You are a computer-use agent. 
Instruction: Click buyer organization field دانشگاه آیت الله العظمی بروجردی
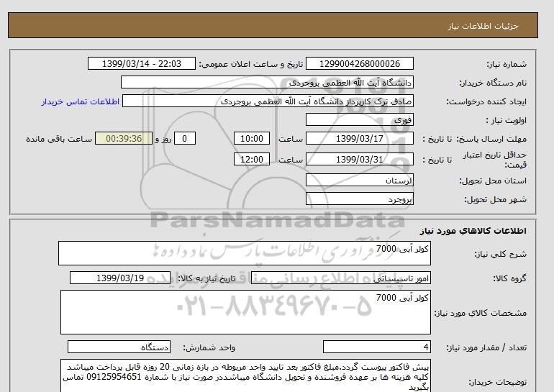[267, 82]
